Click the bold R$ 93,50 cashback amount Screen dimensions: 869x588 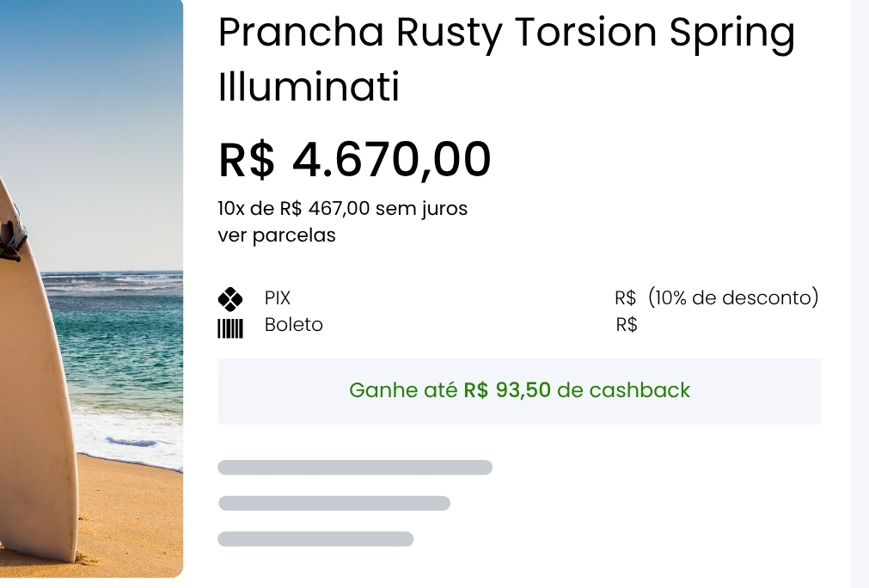click(507, 390)
